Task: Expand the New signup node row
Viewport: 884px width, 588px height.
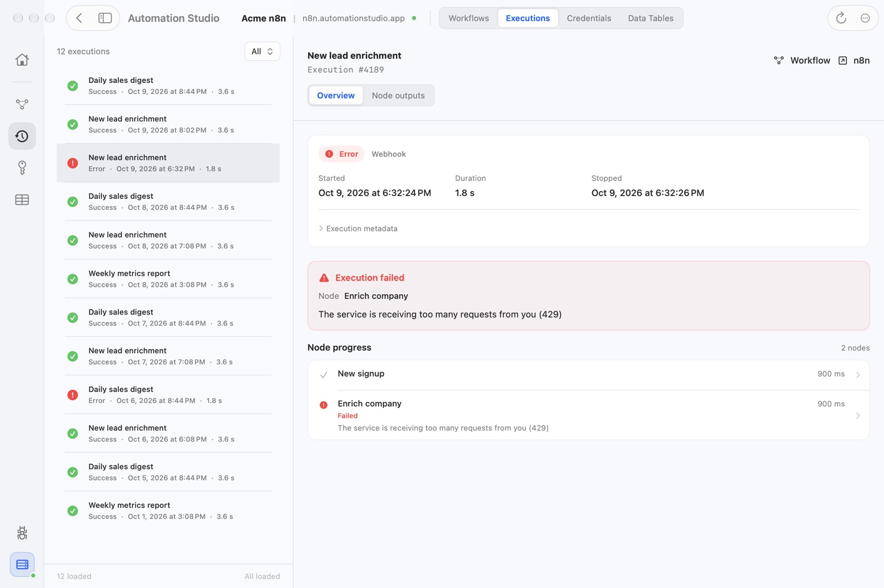Action: coord(588,375)
